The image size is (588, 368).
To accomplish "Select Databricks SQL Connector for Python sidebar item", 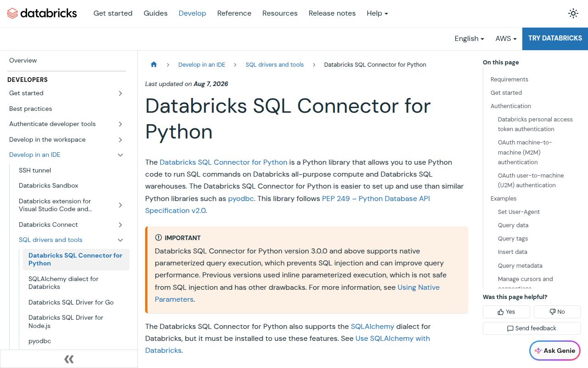I will [x=76, y=259].
